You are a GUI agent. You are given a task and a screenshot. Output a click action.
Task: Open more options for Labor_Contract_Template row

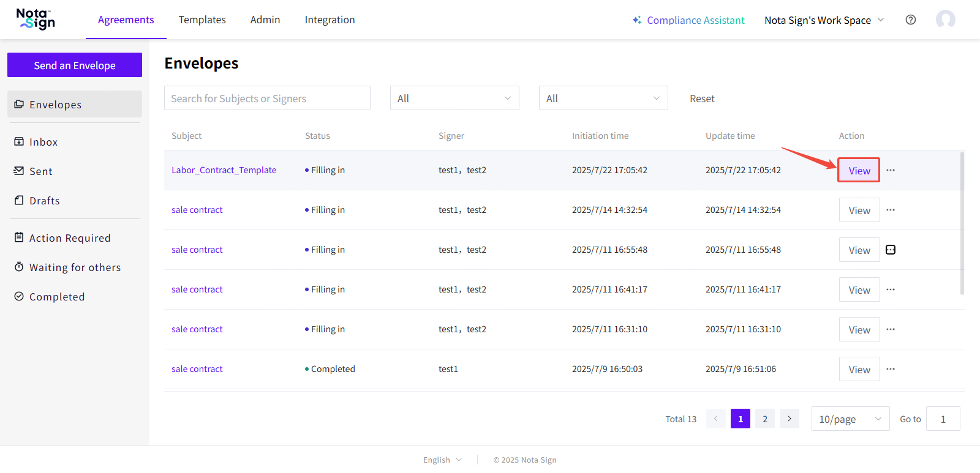(891, 170)
